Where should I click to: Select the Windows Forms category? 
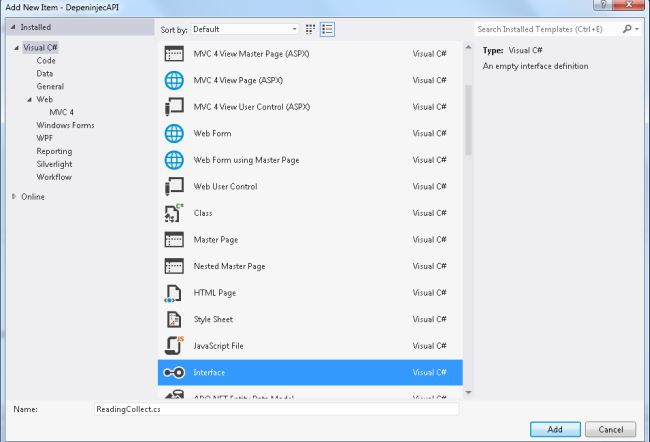65,125
